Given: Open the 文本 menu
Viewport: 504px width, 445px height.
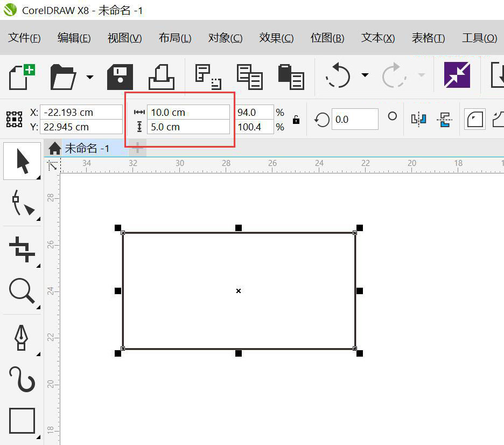Looking at the screenshot, I should tap(377, 38).
